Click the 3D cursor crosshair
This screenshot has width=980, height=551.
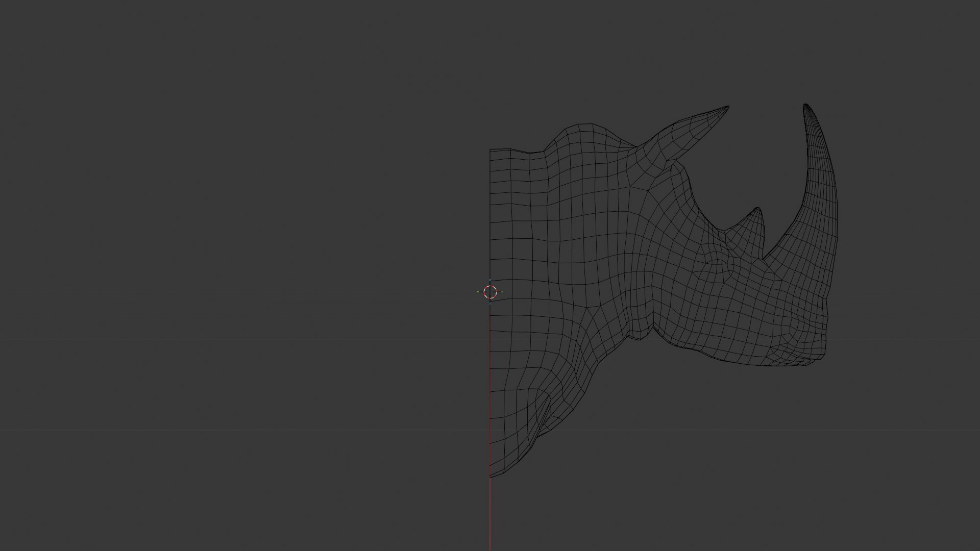[490, 292]
